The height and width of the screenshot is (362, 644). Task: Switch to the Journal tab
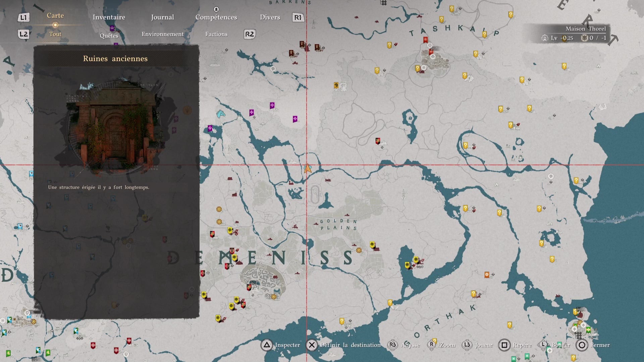162,17
